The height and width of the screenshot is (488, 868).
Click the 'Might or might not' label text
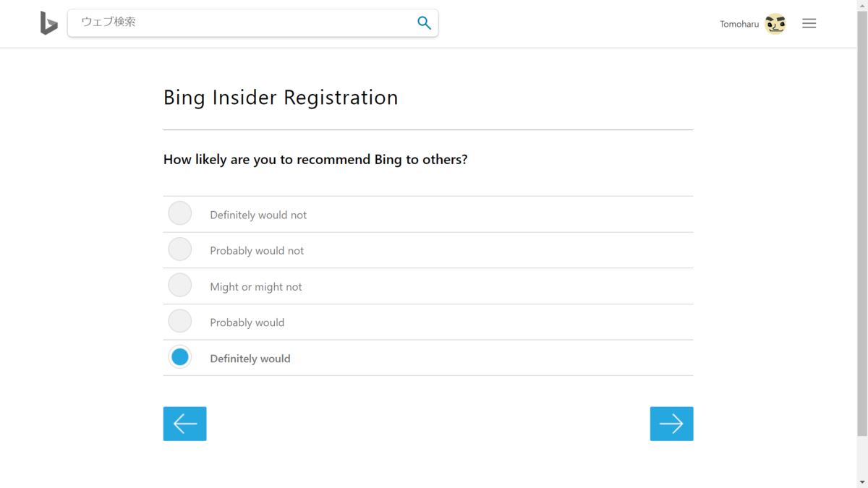point(256,287)
